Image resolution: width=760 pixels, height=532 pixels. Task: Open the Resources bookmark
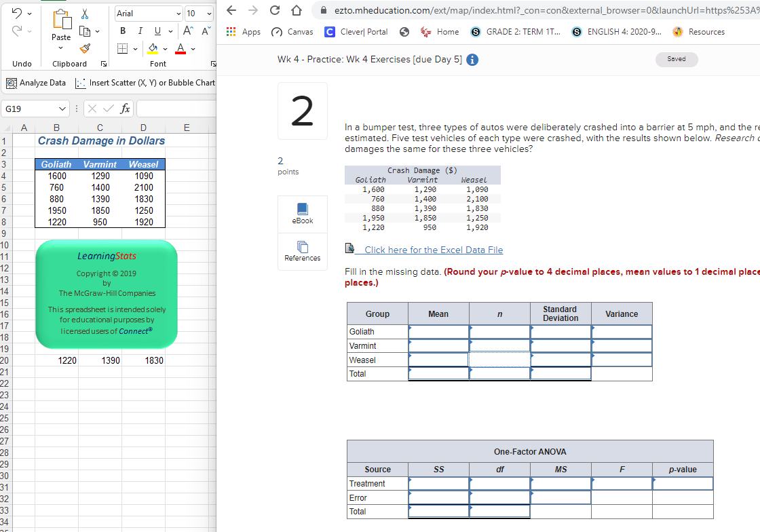click(x=699, y=32)
